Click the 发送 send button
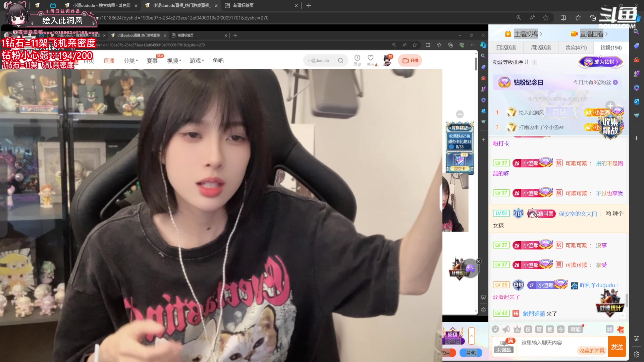Image resolution: width=644 pixels, height=362 pixels. pos(617,347)
